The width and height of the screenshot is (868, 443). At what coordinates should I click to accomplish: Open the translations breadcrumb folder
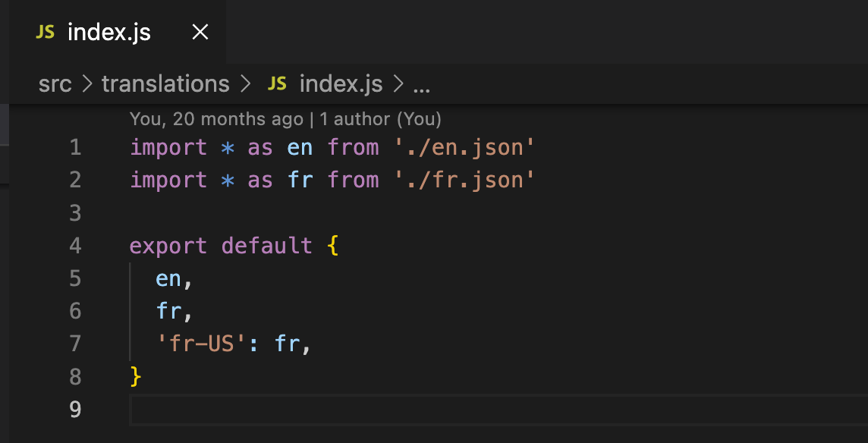pyautogui.click(x=165, y=84)
